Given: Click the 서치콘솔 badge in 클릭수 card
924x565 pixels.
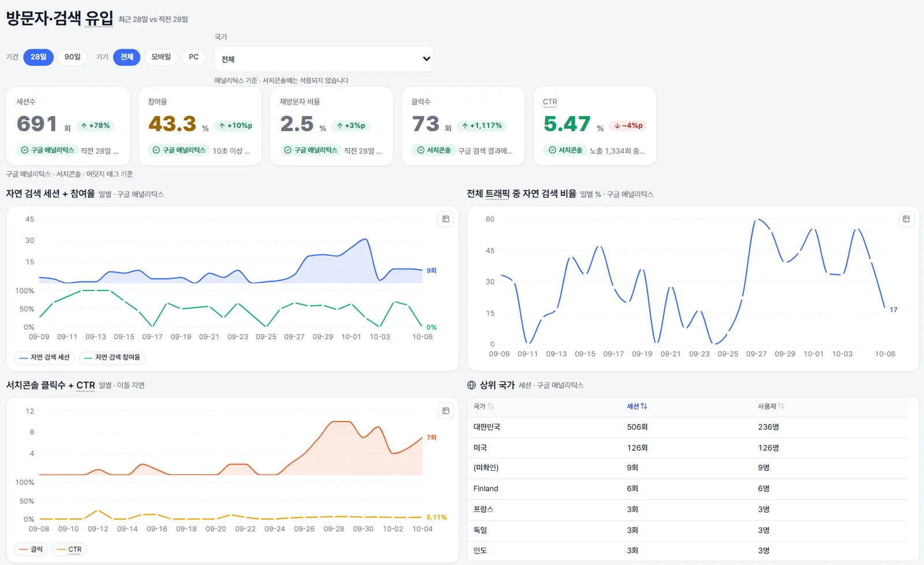Looking at the screenshot, I should click(x=434, y=150).
